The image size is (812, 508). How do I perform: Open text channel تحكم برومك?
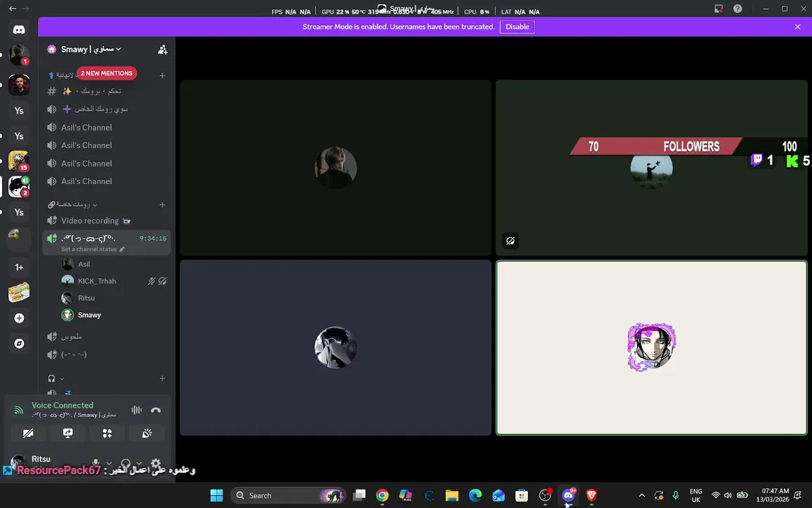(x=106, y=91)
